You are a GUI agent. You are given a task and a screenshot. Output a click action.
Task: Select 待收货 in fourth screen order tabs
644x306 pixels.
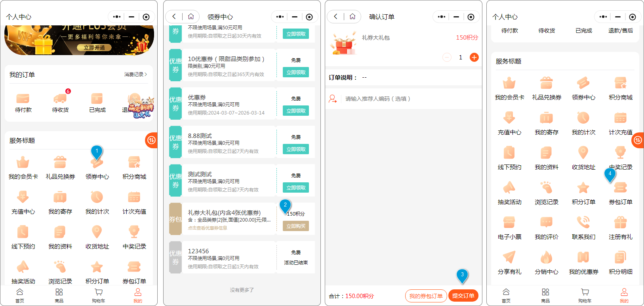click(x=547, y=31)
